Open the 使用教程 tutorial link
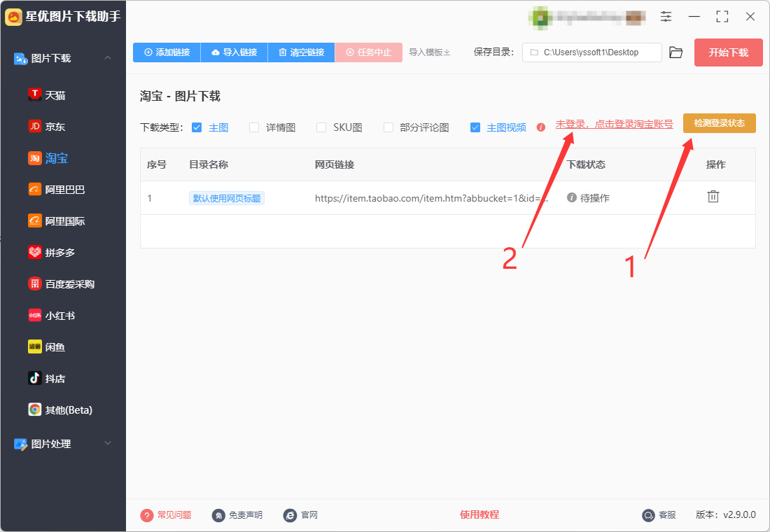 point(479,514)
